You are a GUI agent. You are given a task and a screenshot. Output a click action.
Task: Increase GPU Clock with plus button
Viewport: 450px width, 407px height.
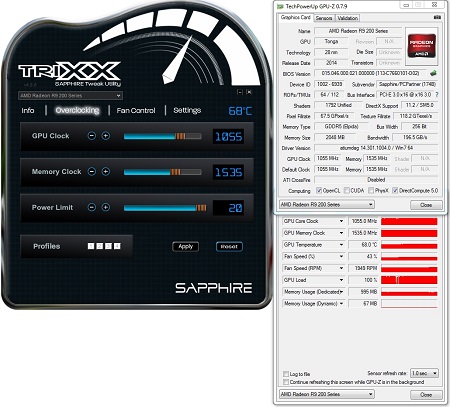click(106, 136)
